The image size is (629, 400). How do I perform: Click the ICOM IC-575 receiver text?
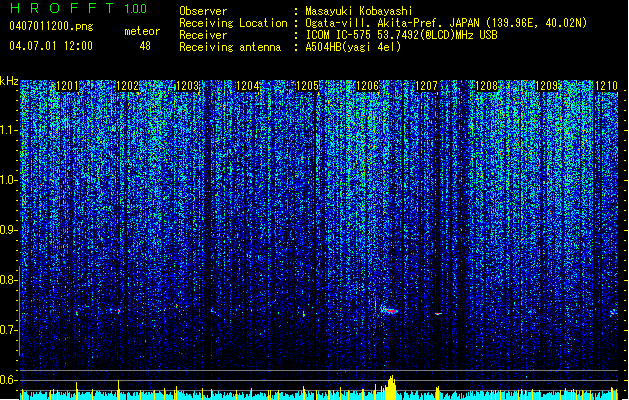point(401,35)
